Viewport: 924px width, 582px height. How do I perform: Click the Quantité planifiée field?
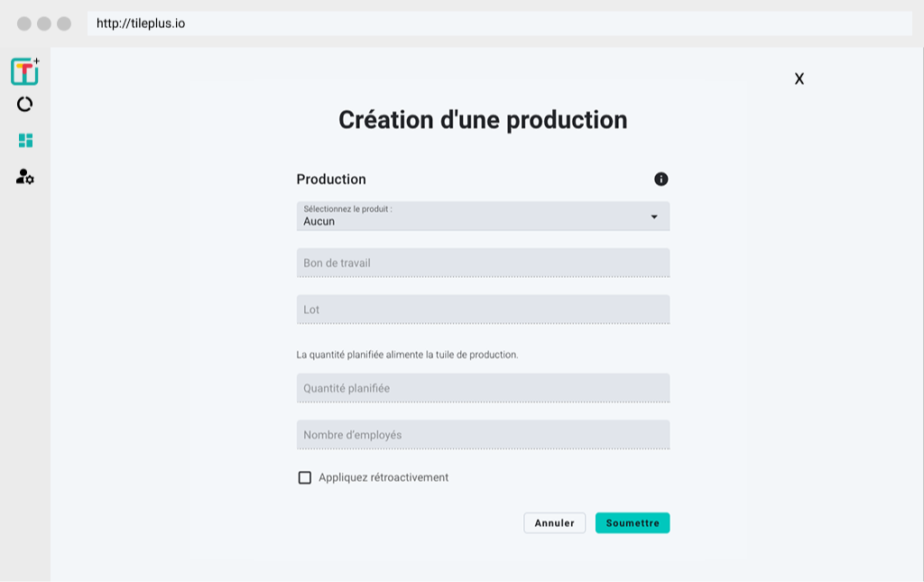[x=483, y=388]
